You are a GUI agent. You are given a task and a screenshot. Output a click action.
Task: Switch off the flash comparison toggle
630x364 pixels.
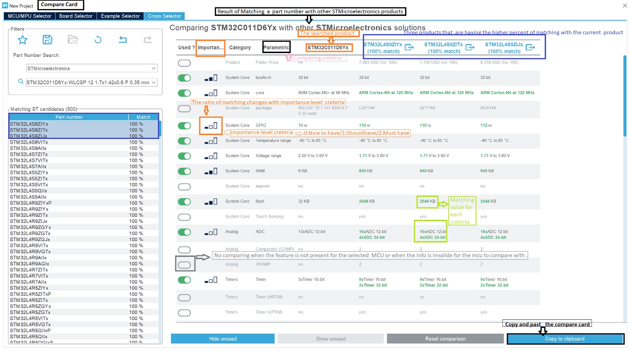tap(184, 202)
